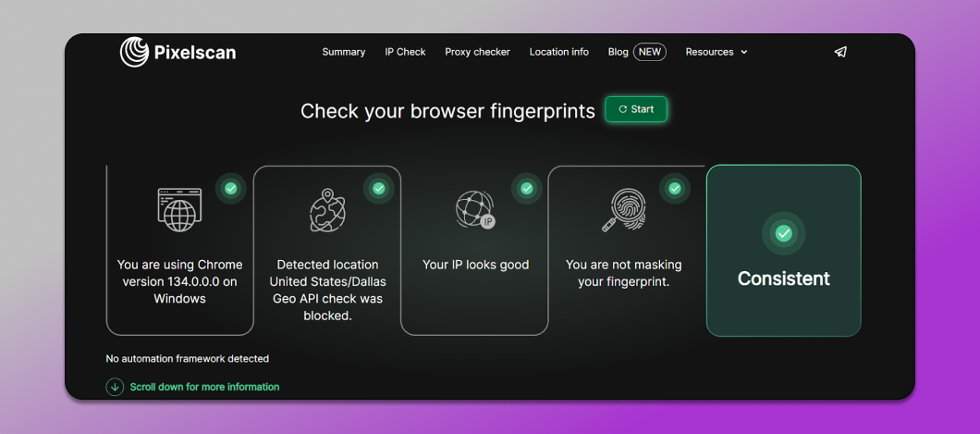The width and height of the screenshot is (980, 434).
Task: Click the Pixelscan brand name text
Action: 195,53
